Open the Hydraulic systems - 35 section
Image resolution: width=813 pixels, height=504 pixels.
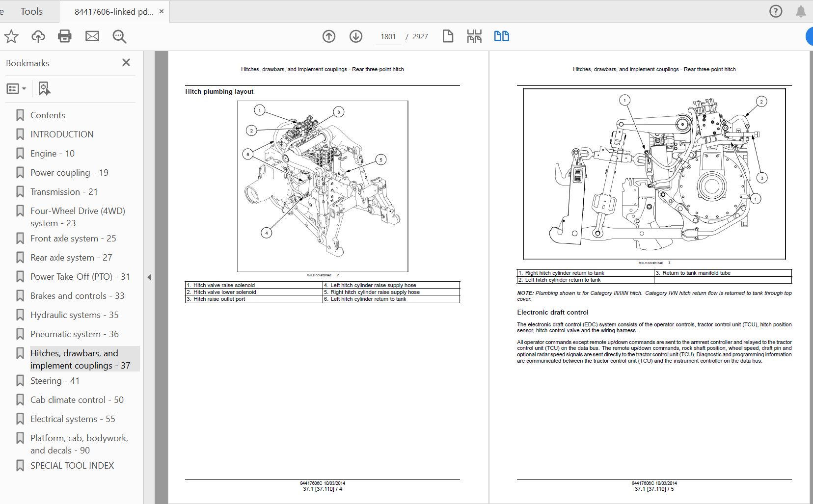(75, 315)
